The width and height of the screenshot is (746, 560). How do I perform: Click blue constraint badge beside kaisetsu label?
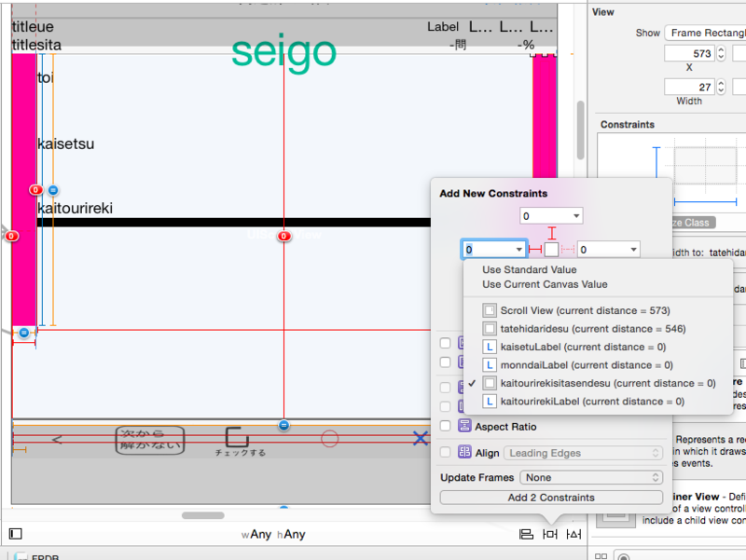53,190
